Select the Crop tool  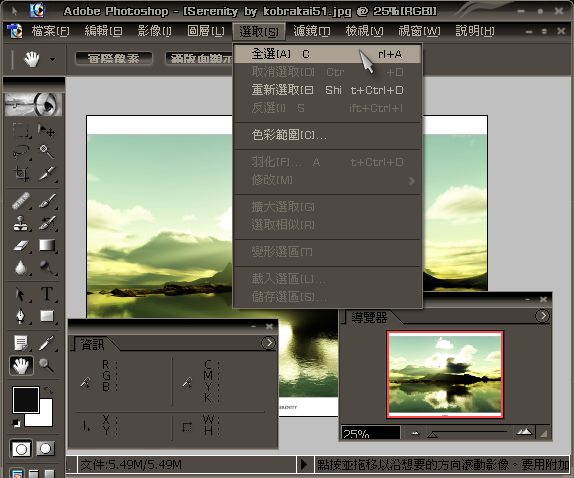click(20, 173)
